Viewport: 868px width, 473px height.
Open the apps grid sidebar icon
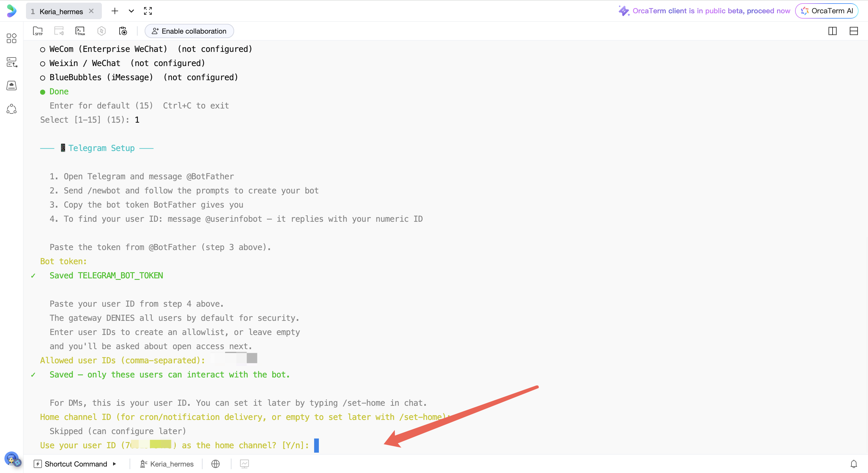coord(12,38)
